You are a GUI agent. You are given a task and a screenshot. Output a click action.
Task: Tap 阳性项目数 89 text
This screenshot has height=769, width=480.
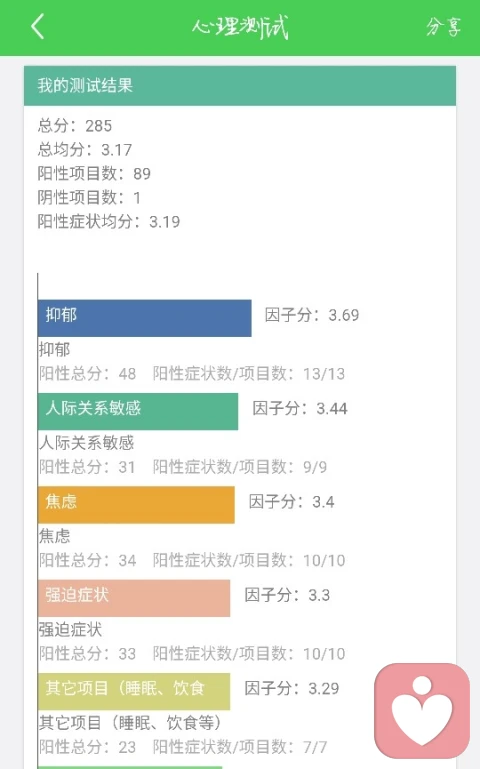pos(94,174)
